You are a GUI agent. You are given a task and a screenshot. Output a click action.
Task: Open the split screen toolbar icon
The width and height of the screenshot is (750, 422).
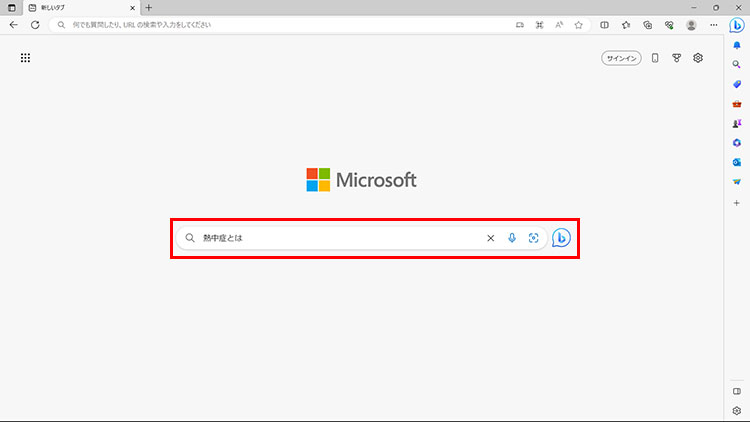[605, 25]
